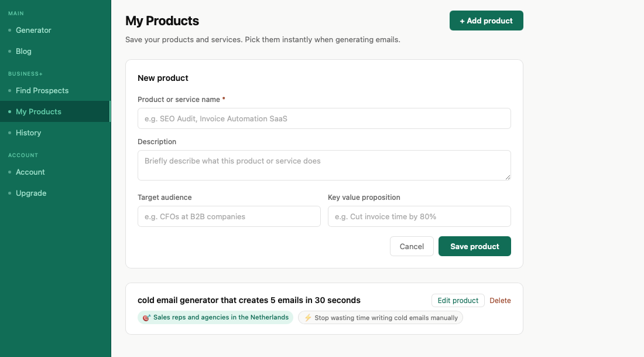Edit the cold email generator product

pos(458,300)
